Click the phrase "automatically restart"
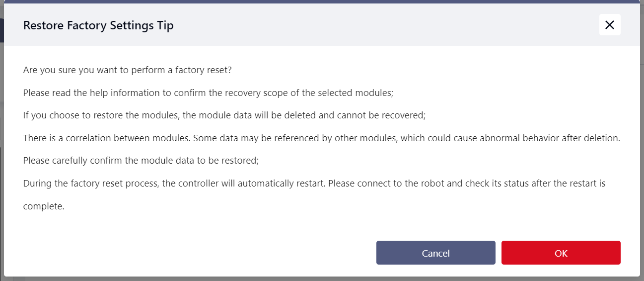The height and width of the screenshot is (281, 644). [281, 184]
